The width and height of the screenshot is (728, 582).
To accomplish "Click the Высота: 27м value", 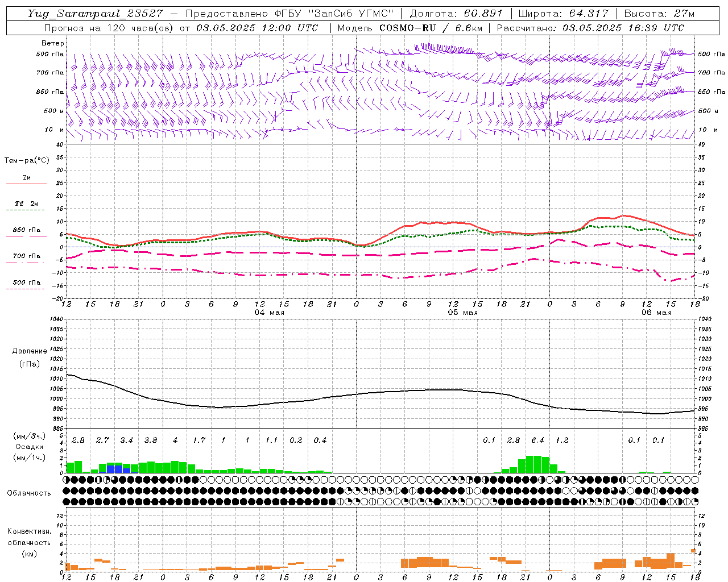I will pos(659,14).
